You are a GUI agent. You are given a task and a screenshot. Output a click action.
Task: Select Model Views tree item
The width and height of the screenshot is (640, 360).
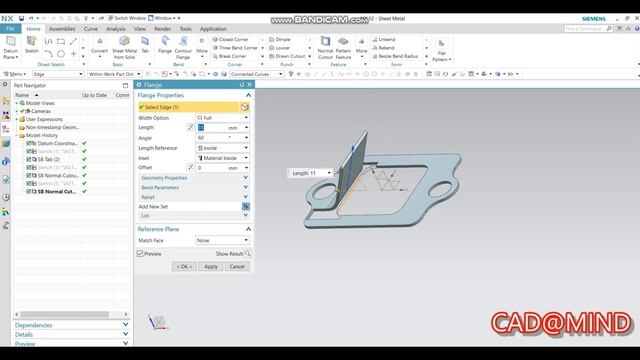(x=40, y=103)
